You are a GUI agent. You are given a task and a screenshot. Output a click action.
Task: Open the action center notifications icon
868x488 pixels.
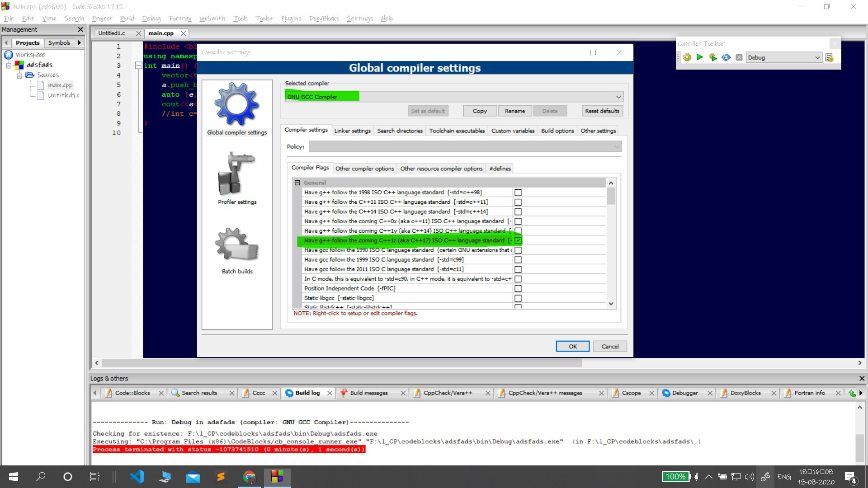(850, 477)
